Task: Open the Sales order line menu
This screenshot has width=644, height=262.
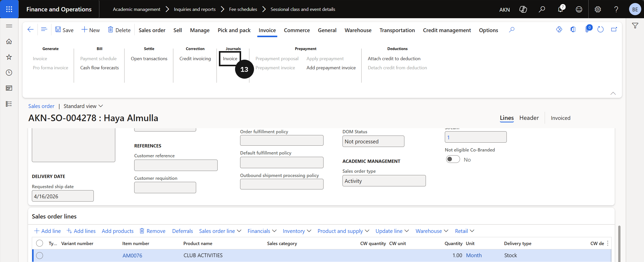Action: [x=220, y=231]
